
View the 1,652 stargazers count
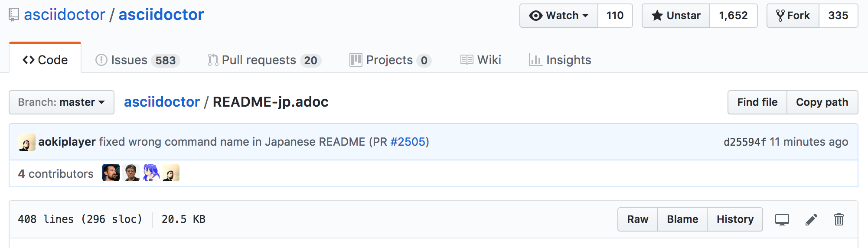pyautogui.click(x=733, y=16)
